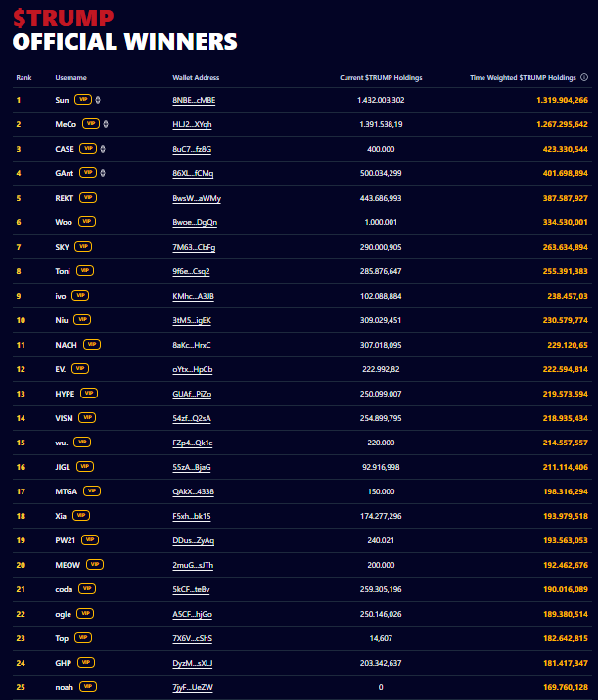
Task: Open wallet address 8aKc...HrxC
Action: tap(192, 345)
